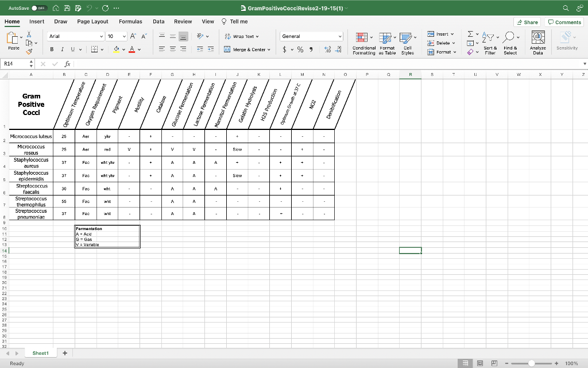Click the Format Painter brush icon
Screen dimensions: 588x368
(x=29, y=51)
